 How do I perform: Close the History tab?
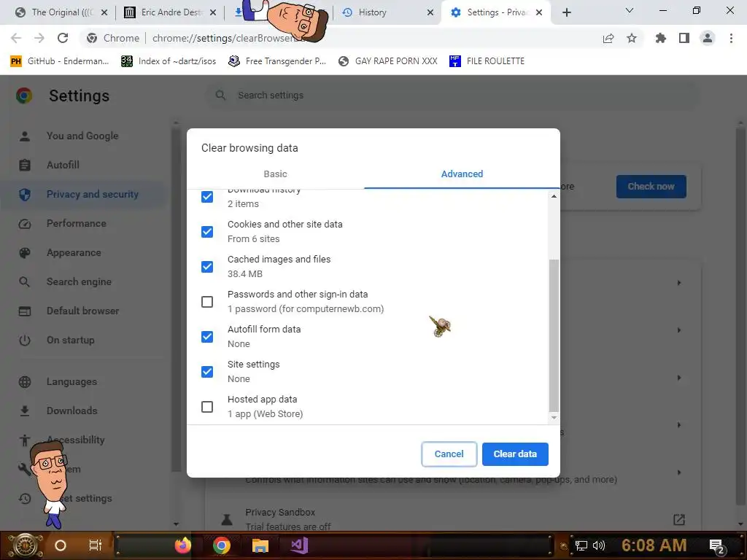click(430, 12)
